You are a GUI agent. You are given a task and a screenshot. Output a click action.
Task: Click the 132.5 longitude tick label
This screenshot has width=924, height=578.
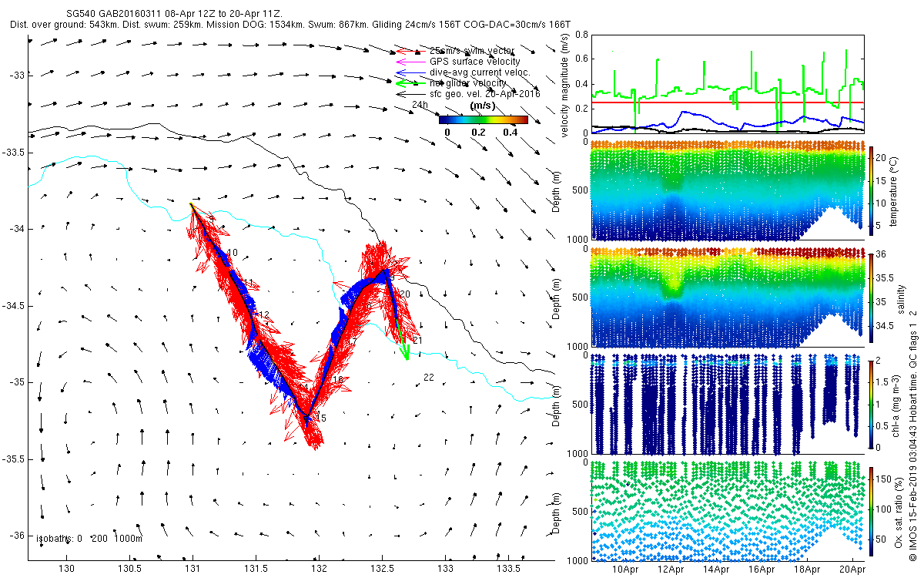(x=382, y=570)
